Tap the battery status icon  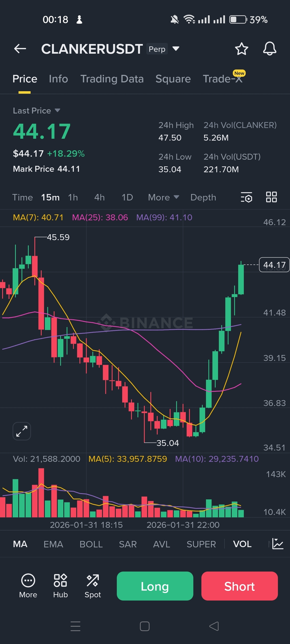point(238,20)
